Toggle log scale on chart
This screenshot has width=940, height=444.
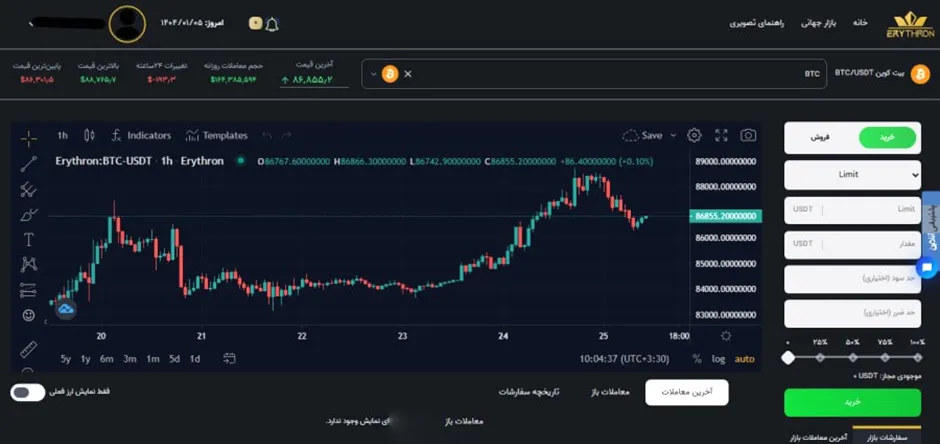click(x=718, y=359)
